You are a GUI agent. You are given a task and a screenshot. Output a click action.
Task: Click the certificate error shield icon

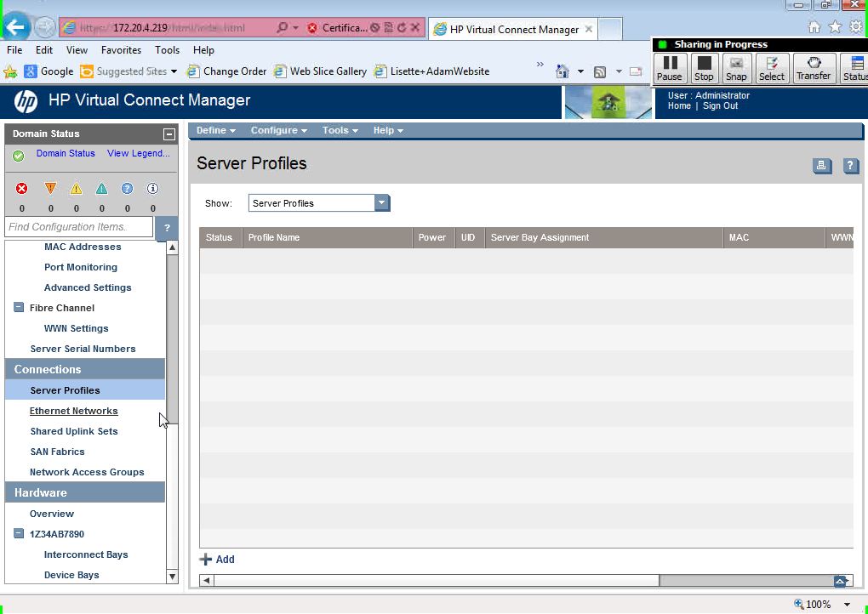click(312, 28)
